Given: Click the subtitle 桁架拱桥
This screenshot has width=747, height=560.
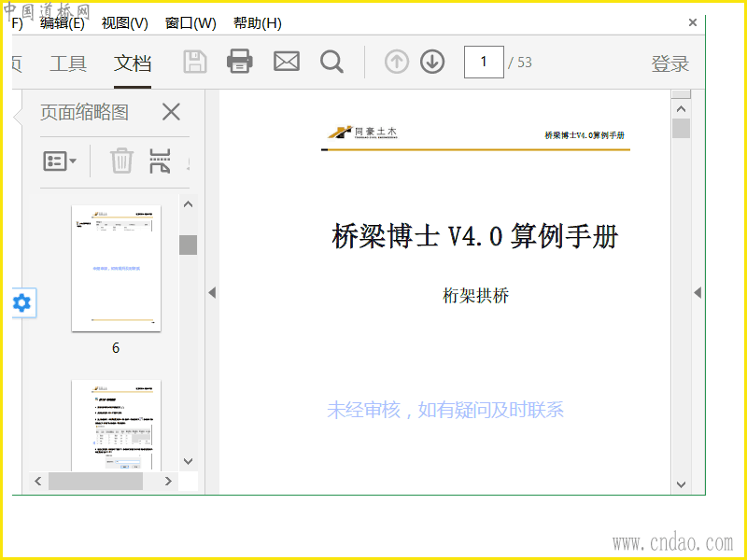Looking at the screenshot, I should click(475, 296).
